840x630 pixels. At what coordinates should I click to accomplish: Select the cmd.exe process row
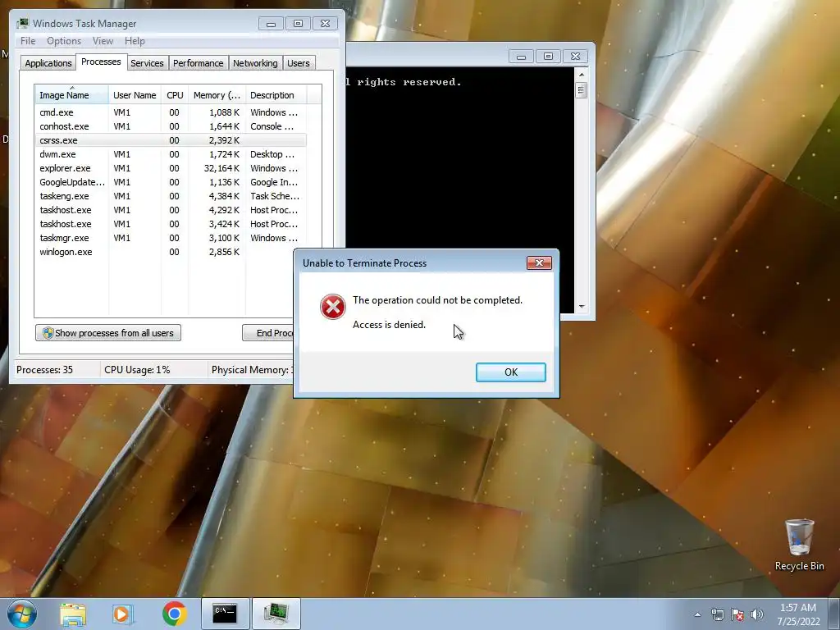point(171,112)
